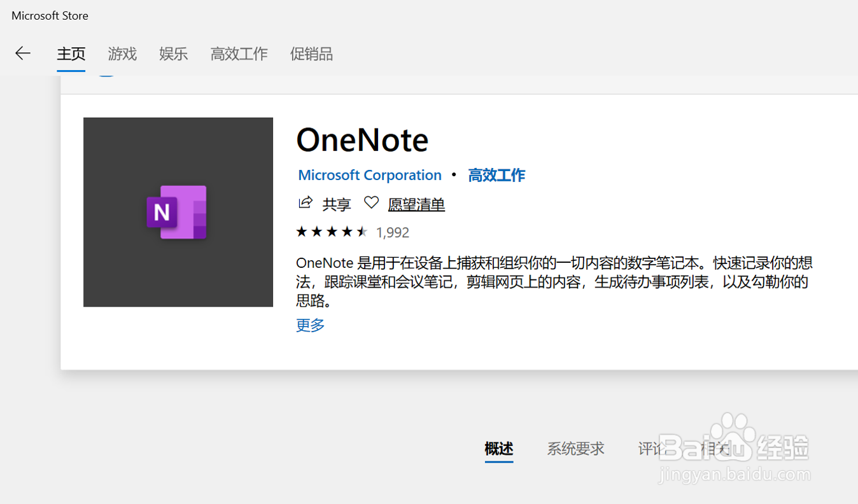This screenshot has height=504, width=858.
Task: Open the 高效工作 category link
Action: point(496,175)
